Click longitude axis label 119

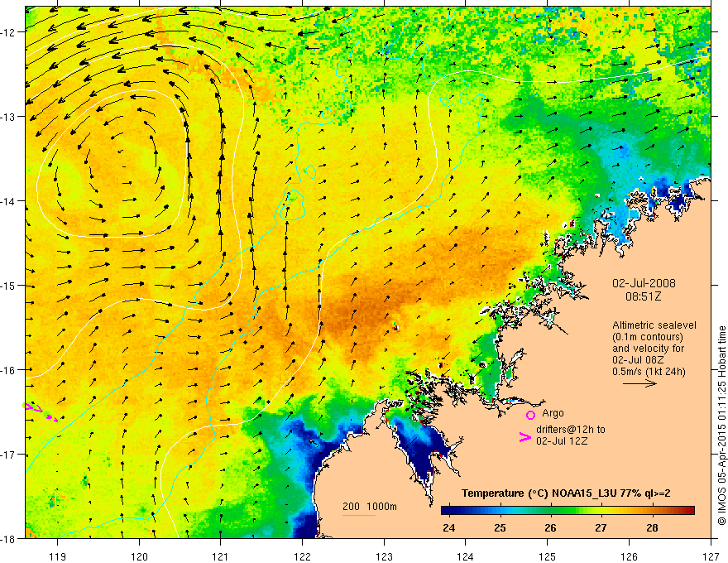pyautogui.click(x=58, y=556)
